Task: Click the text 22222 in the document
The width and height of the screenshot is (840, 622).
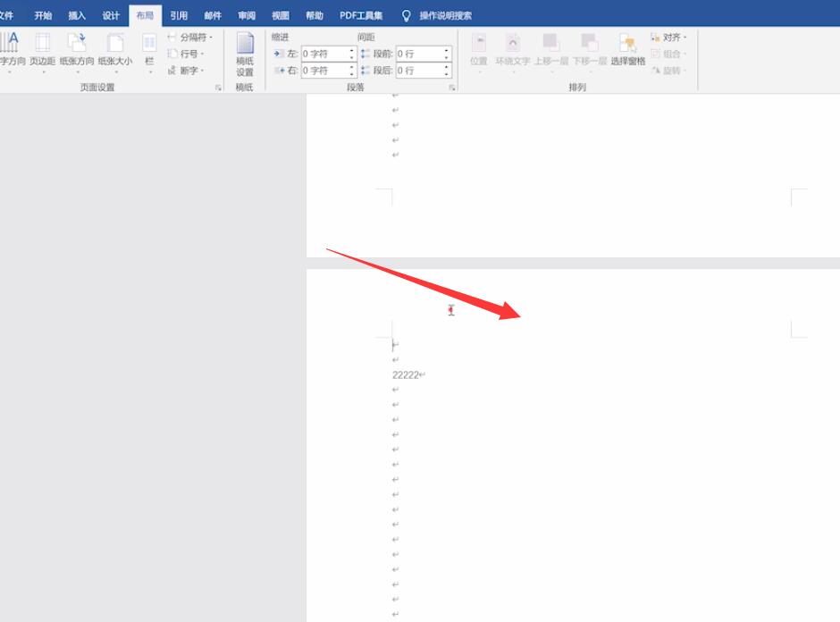Action: pos(406,375)
